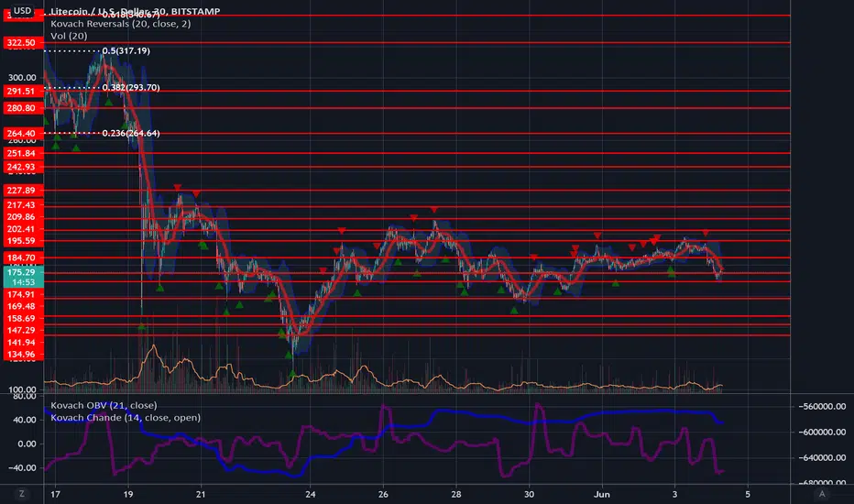Click the 322.50 price line label

(x=22, y=42)
